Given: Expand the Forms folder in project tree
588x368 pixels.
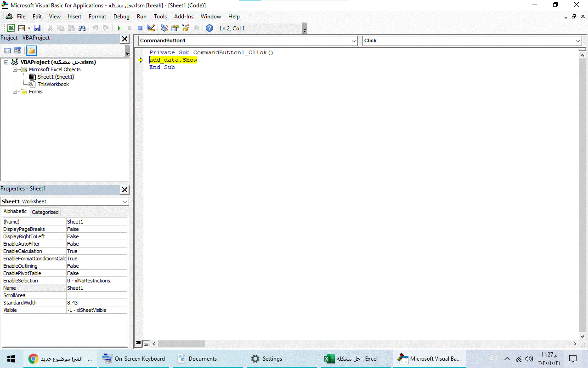Looking at the screenshot, I should point(15,92).
